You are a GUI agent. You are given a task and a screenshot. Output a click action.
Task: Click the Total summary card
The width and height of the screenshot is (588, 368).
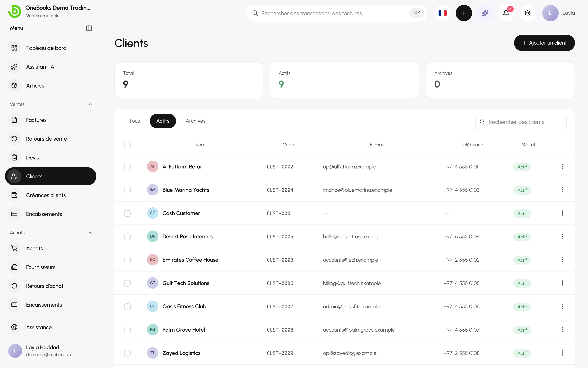point(189,80)
